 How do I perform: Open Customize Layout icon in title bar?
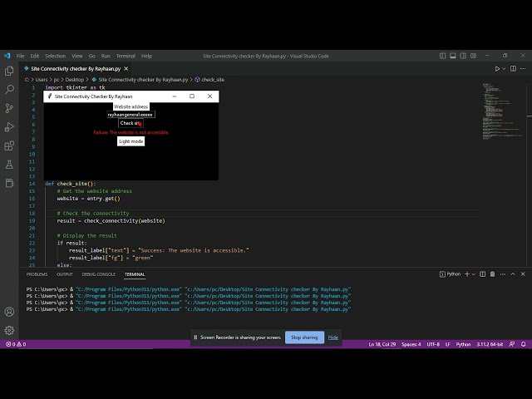pos(473,56)
